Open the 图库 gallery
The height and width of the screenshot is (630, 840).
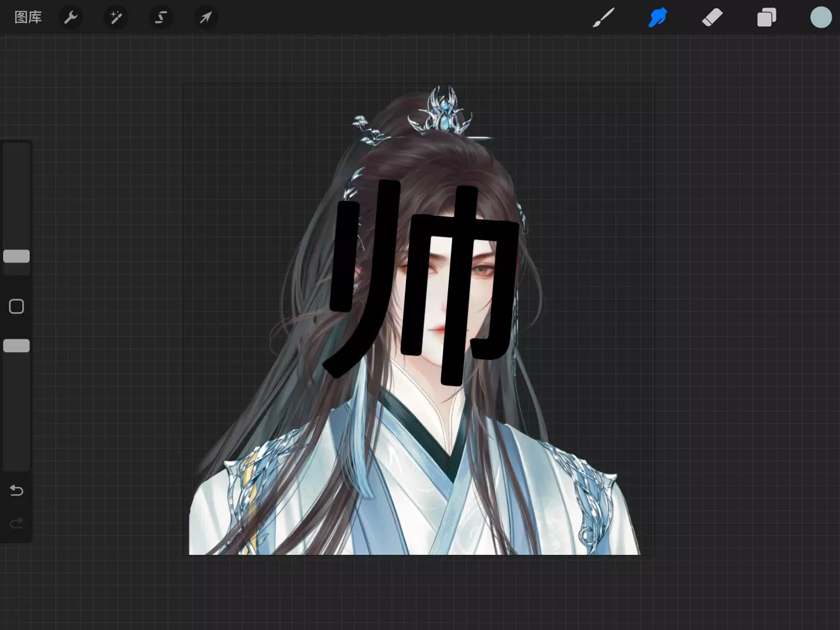[x=28, y=17]
